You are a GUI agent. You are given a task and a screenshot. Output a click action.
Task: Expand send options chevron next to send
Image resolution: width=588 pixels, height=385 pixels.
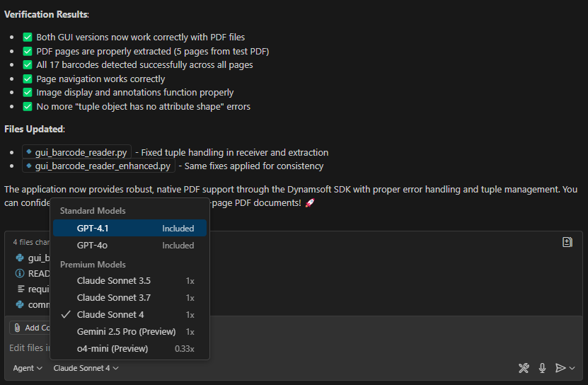click(572, 368)
